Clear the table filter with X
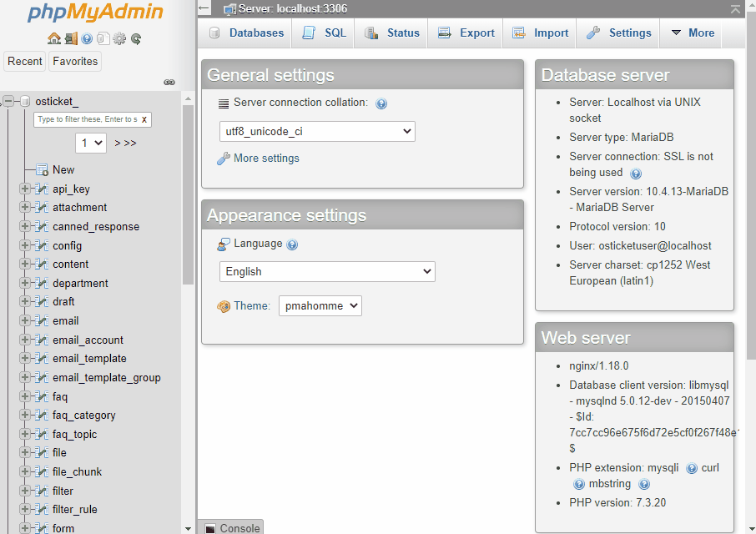The image size is (756, 534). pos(144,119)
